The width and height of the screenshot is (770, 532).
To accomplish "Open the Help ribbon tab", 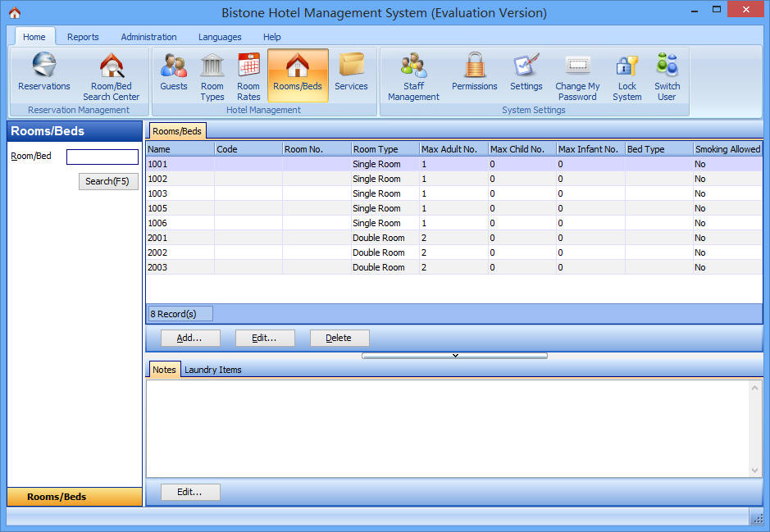I will pos(272,37).
